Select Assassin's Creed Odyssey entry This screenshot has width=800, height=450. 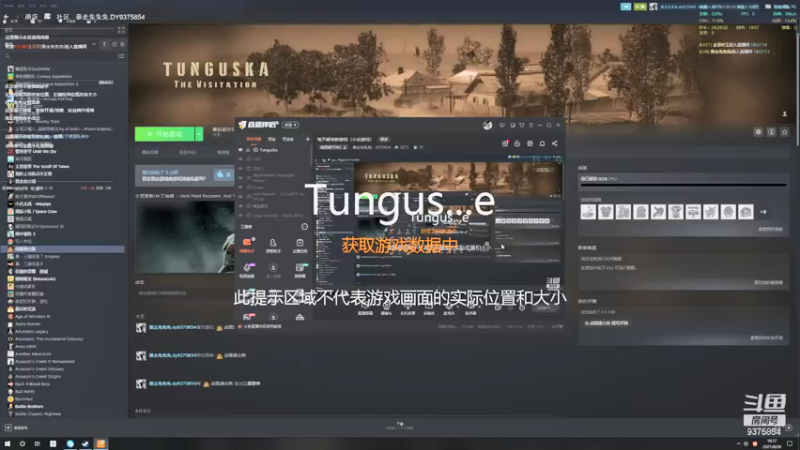tap(39, 369)
